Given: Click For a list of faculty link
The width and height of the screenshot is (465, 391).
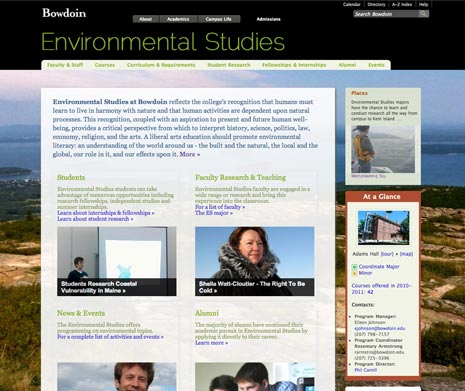Looking at the screenshot, I should pyautogui.click(x=220, y=207).
